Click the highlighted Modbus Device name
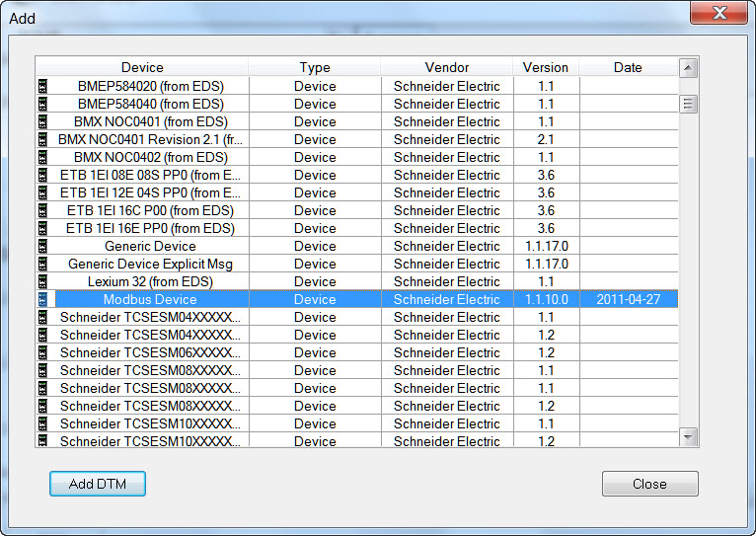The height and width of the screenshot is (536, 756). (150, 299)
